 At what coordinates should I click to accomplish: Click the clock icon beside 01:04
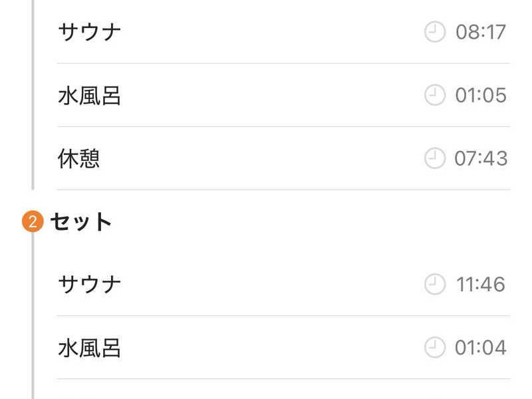point(434,347)
